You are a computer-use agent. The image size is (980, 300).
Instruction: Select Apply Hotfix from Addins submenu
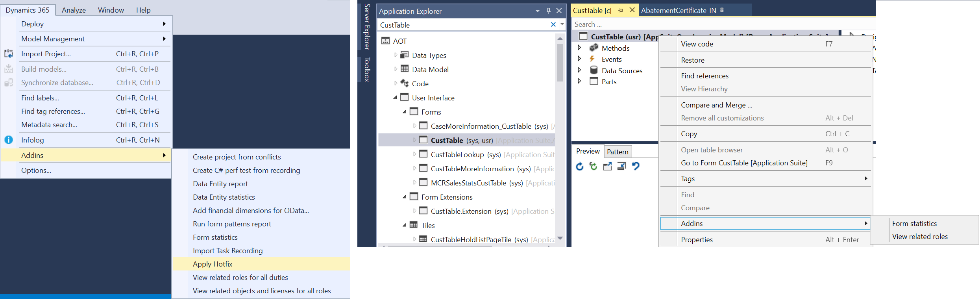pyautogui.click(x=261, y=264)
